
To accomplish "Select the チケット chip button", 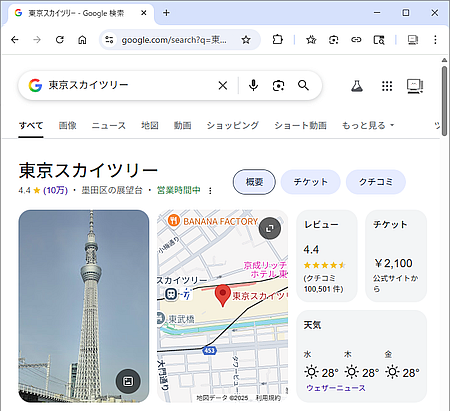I will coord(310,182).
